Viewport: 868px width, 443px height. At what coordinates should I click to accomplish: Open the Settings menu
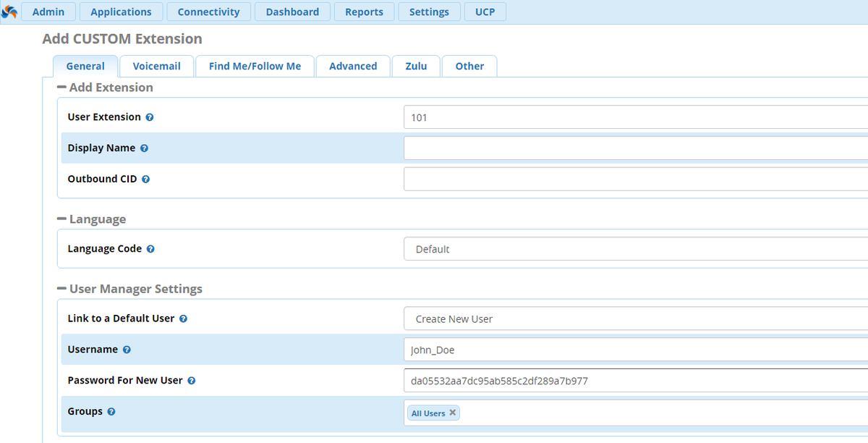pyautogui.click(x=429, y=12)
